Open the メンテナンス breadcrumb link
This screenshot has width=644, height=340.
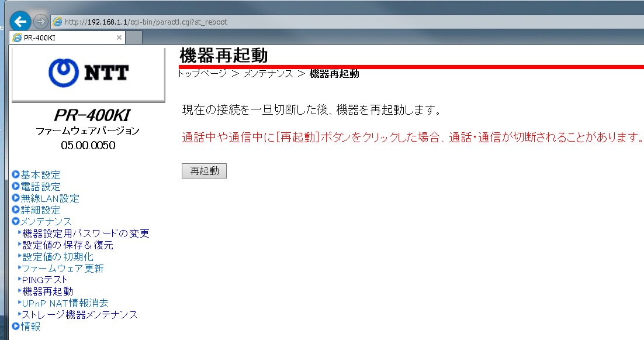click(268, 74)
